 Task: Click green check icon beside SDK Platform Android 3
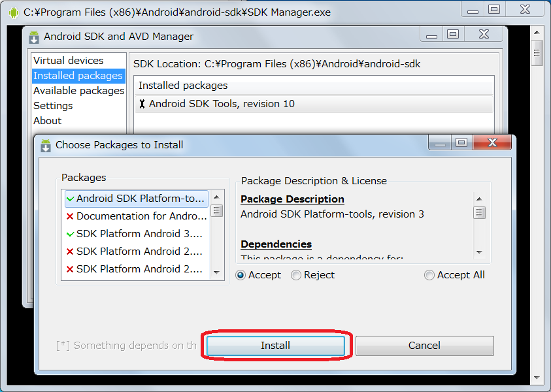71,234
